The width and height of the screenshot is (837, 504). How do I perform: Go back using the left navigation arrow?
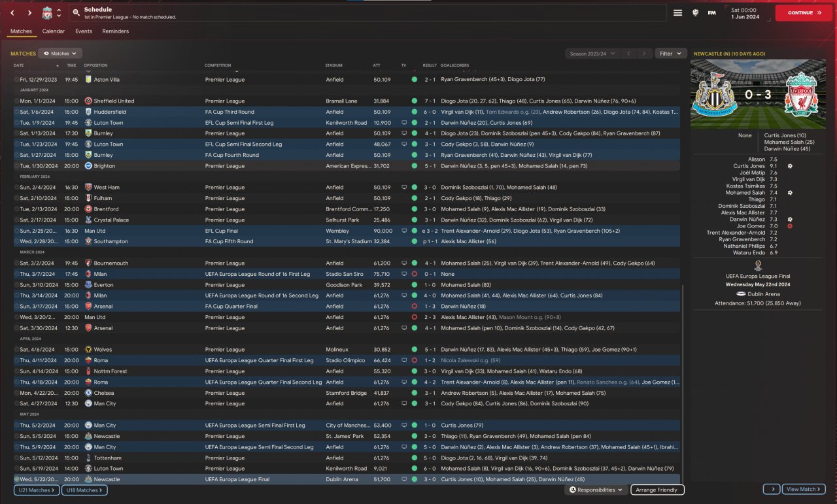(12, 12)
